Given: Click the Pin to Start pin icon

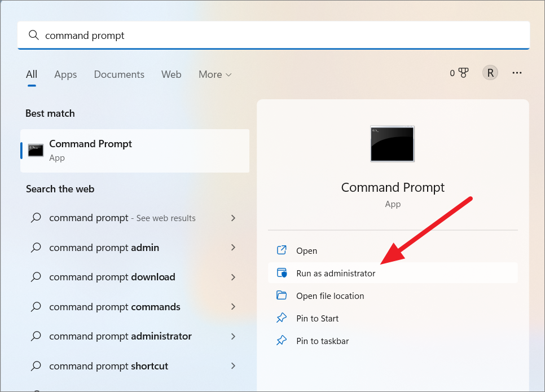Looking at the screenshot, I should point(282,318).
